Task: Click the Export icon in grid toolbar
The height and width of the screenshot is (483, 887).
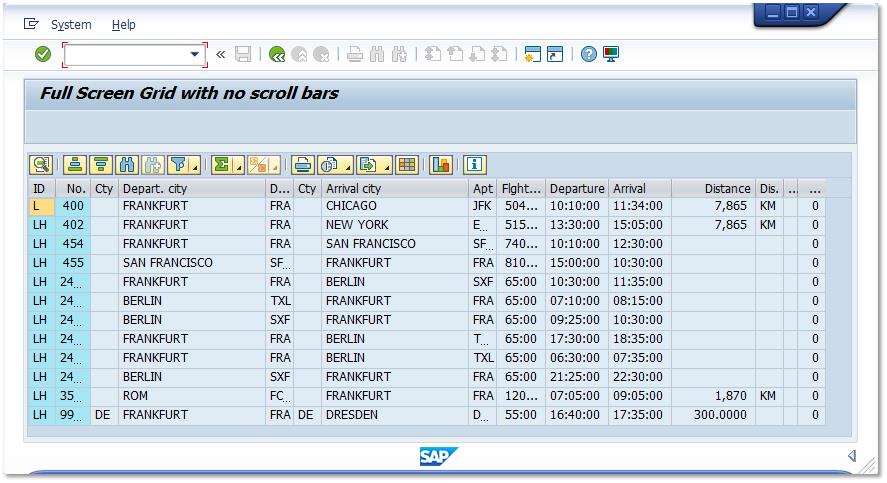Action: 368,165
